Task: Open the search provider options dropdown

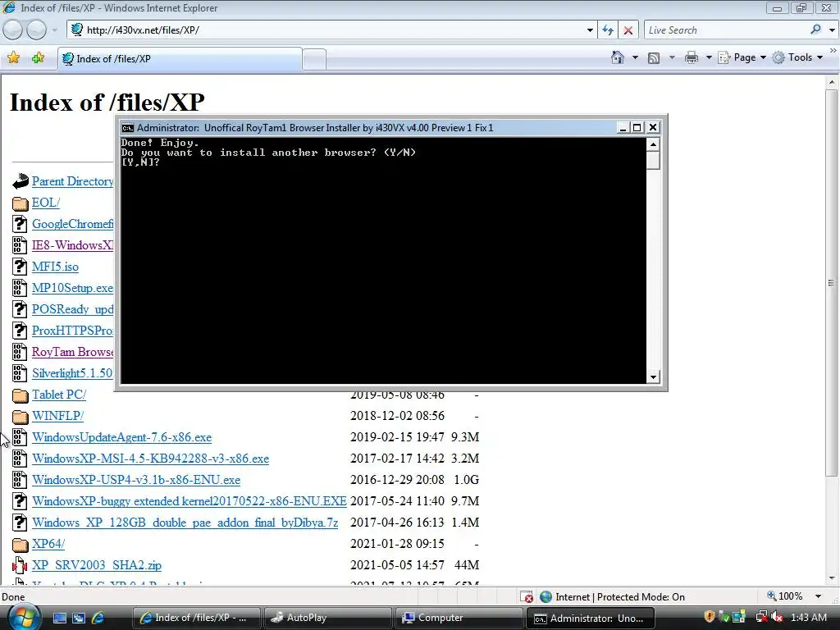Action: click(832, 30)
